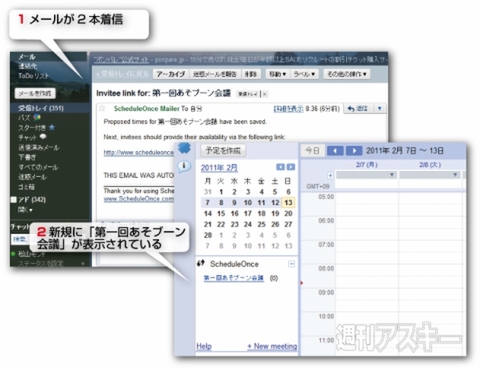The image size is (480, 370).
Task: Select date 17 in mini calendar
Action: 248,213
